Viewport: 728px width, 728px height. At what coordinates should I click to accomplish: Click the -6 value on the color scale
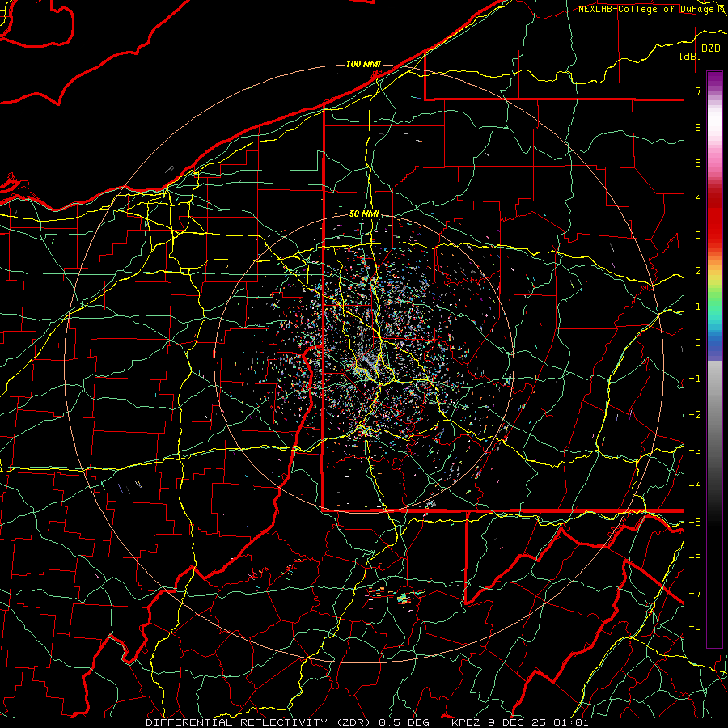(695, 557)
